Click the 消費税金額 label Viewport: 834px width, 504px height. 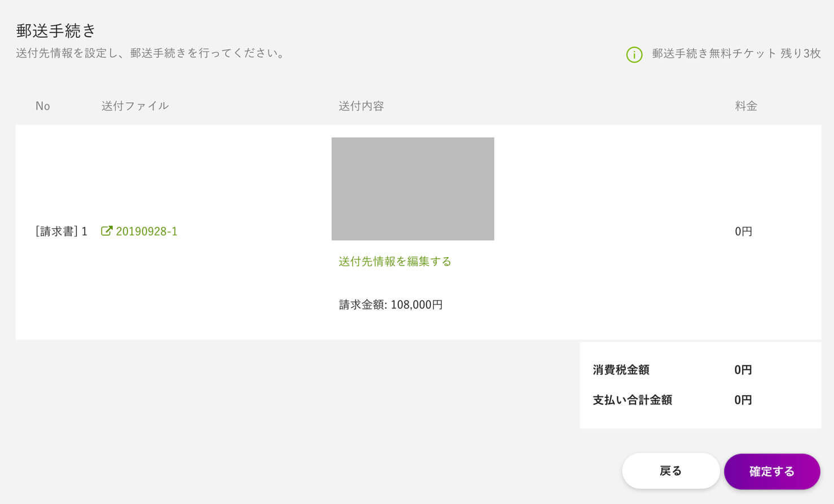(x=621, y=370)
